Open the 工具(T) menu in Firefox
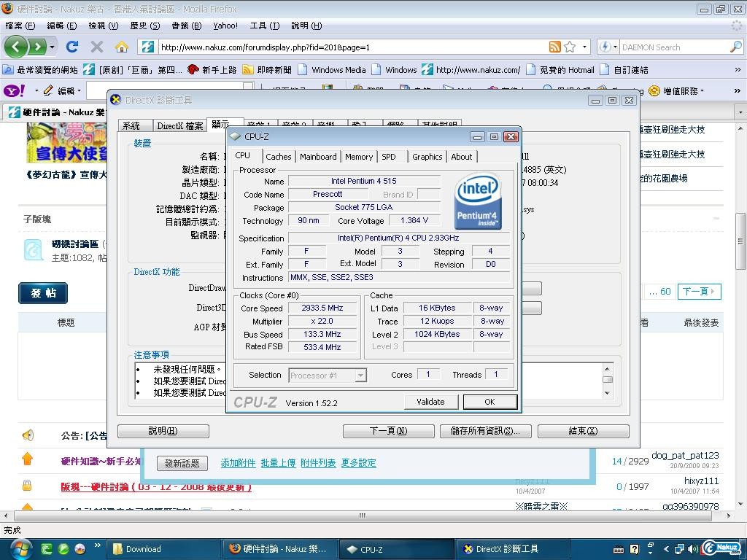Image resolution: width=747 pixels, height=560 pixels. pos(264,26)
